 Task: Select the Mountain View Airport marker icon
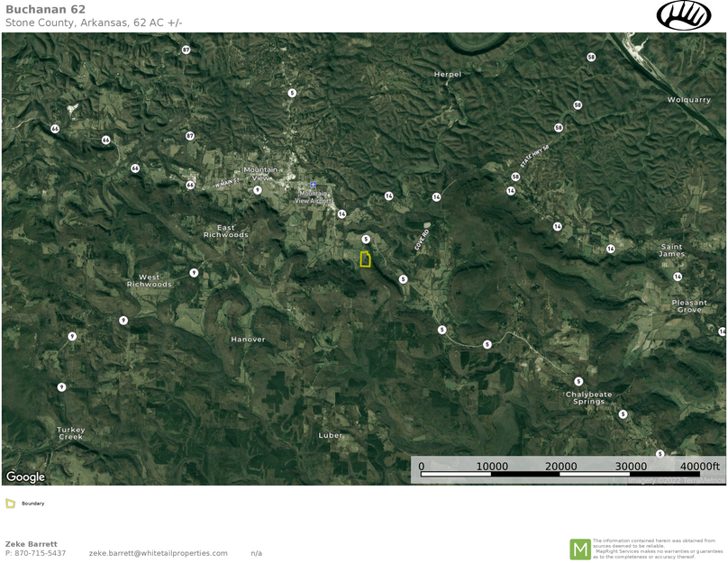pyautogui.click(x=313, y=184)
